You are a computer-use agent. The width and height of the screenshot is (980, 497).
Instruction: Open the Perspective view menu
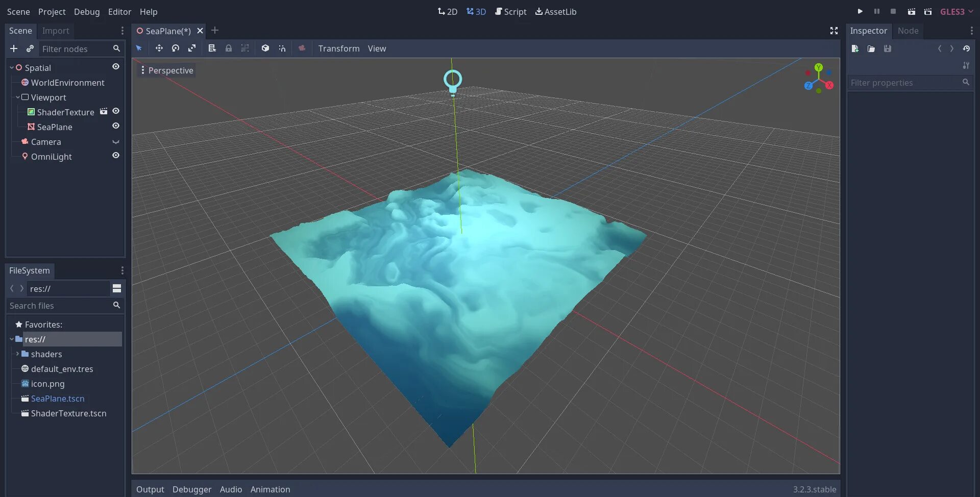coord(167,70)
